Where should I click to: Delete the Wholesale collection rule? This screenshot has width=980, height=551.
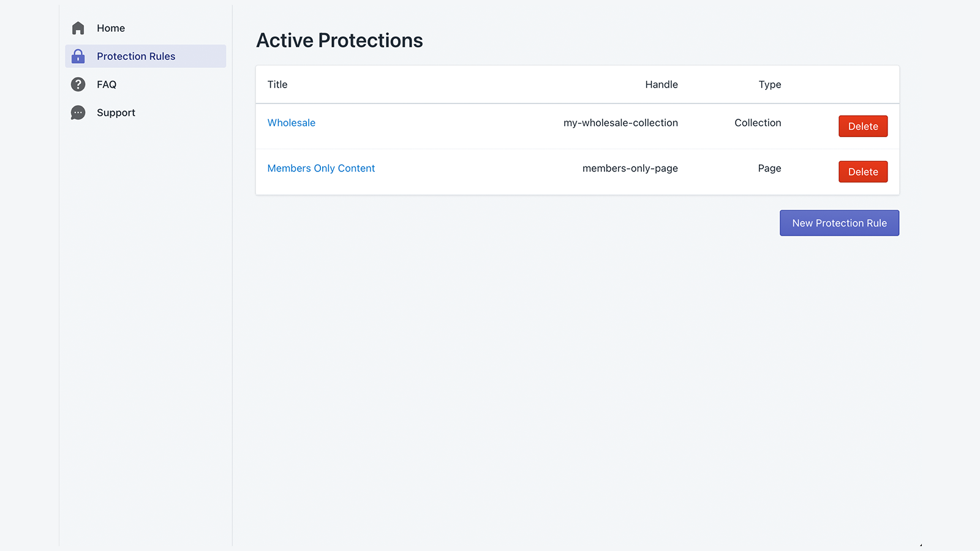coord(862,126)
